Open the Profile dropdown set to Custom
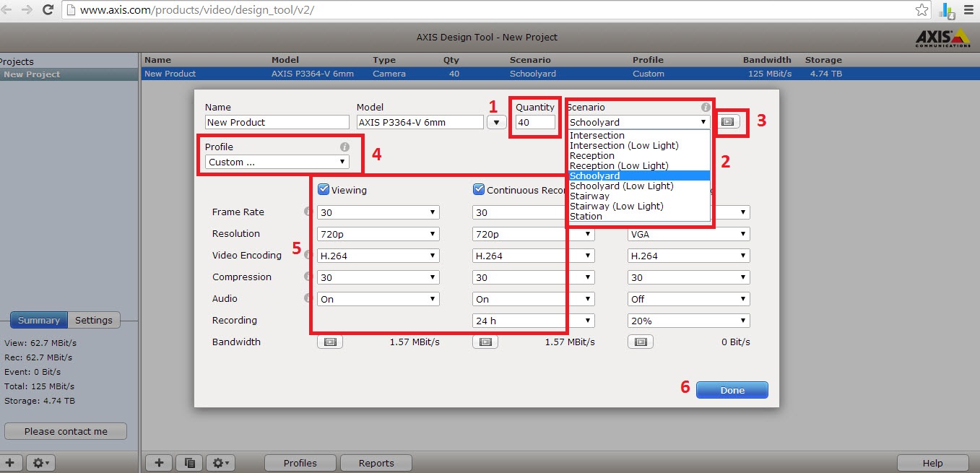 (277, 162)
